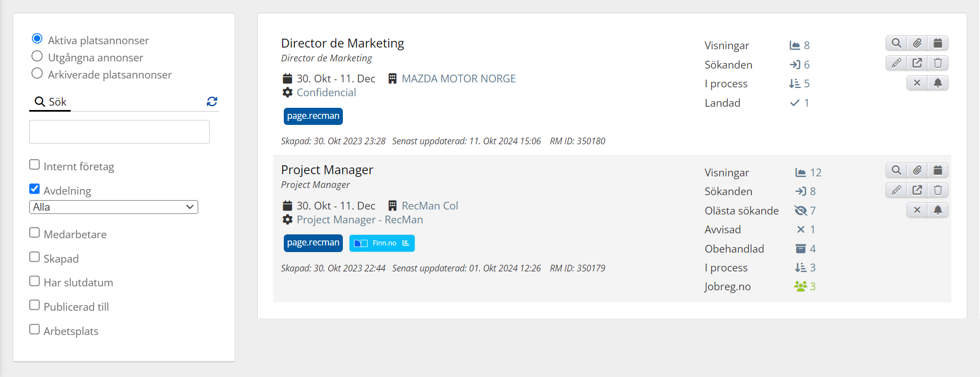Open the Alla department dropdown
The height and width of the screenshot is (377, 980).
(x=114, y=207)
